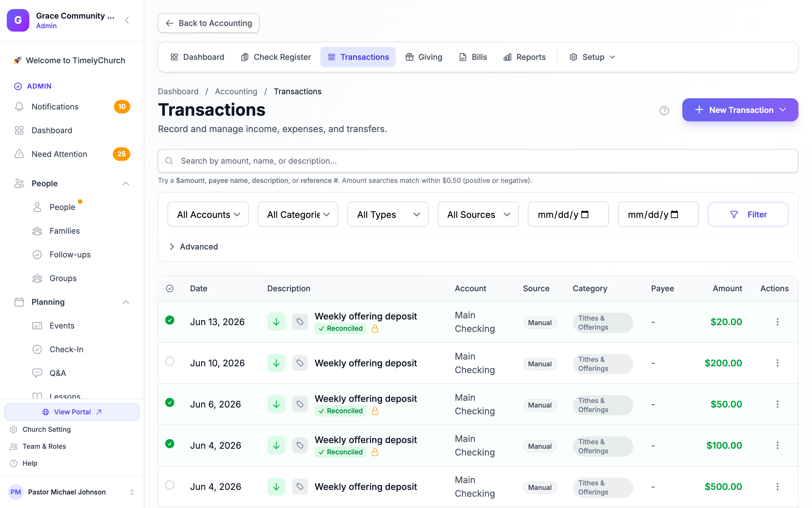The height and width of the screenshot is (508, 812).
Task: Click the Team & Roles people icon
Action: tap(14, 446)
